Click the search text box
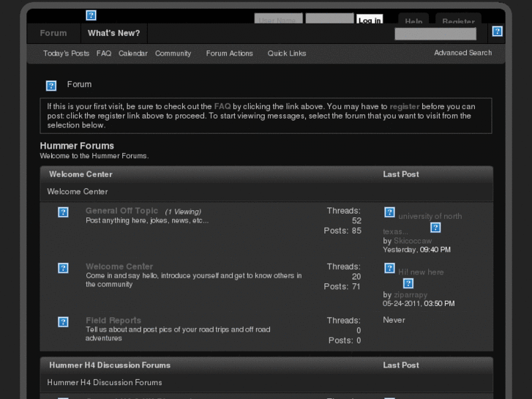532x399 pixels. tap(435, 34)
